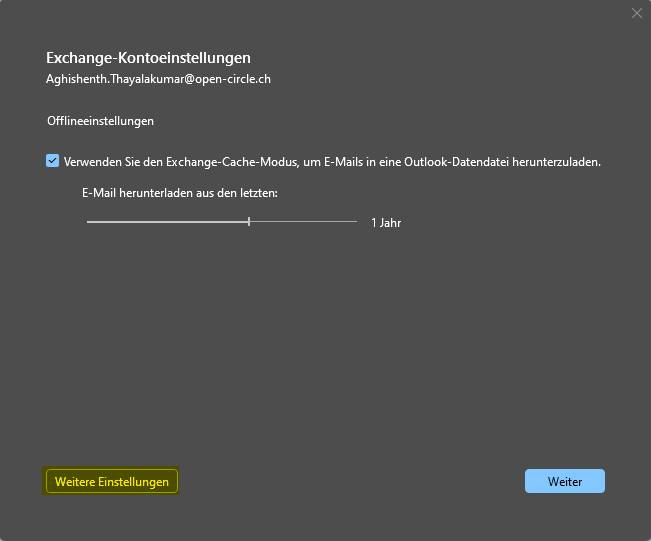Viewport: 651px width, 541px height.
Task: Click 'Verwenden Sie den Exchange-Cache-Modus' label text
Action: click(x=332, y=162)
